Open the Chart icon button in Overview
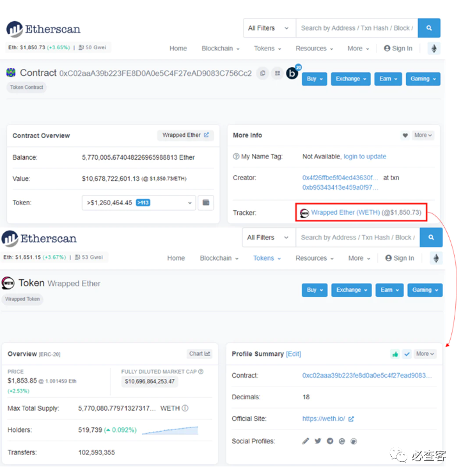The width and height of the screenshot is (461, 476). click(199, 354)
